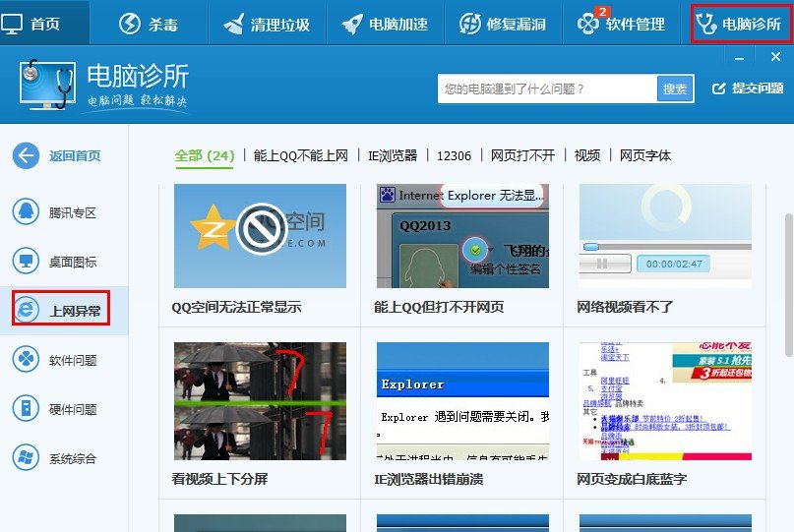Open the 清理垃圾 cleanup tab
Viewport: 794px width, 532px height.
click(267, 23)
